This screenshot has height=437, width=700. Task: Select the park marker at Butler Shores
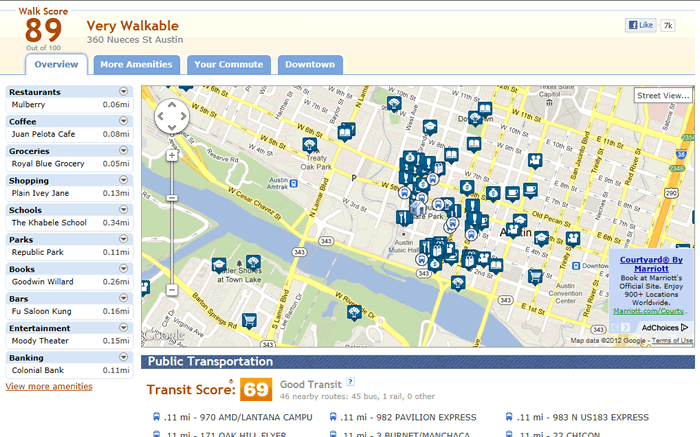(253, 262)
